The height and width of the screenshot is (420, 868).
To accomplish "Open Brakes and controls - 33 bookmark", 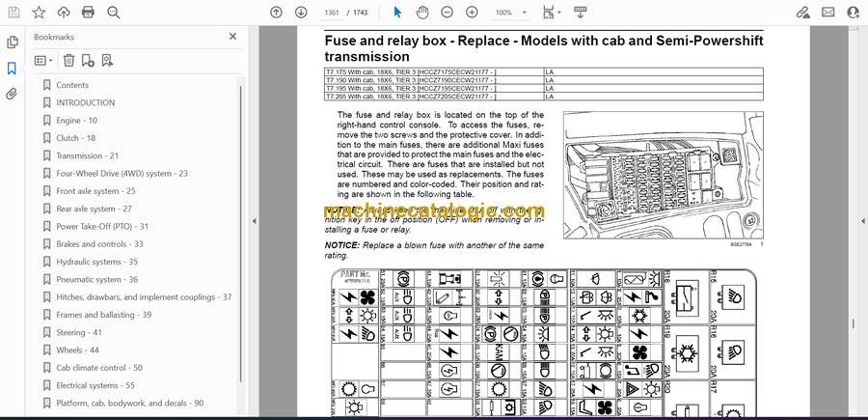I will (99, 244).
